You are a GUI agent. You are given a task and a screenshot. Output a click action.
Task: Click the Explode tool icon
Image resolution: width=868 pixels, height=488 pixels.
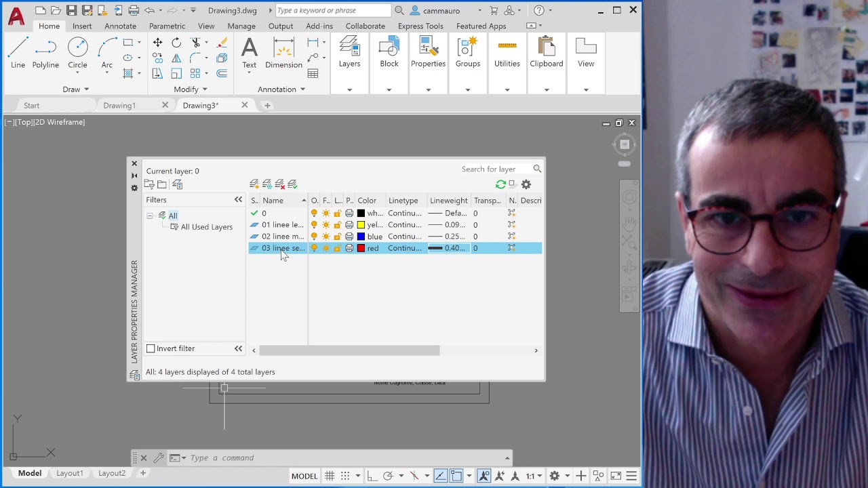pos(222,58)
